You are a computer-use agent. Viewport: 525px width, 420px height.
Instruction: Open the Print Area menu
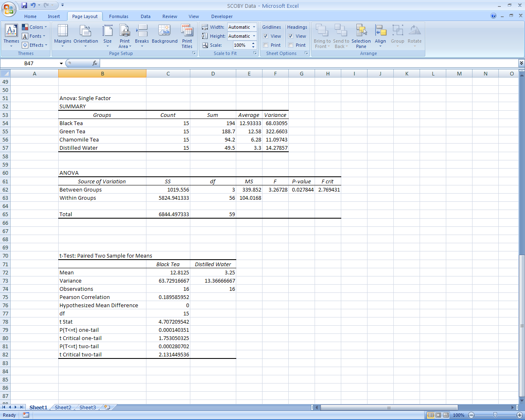125,35
